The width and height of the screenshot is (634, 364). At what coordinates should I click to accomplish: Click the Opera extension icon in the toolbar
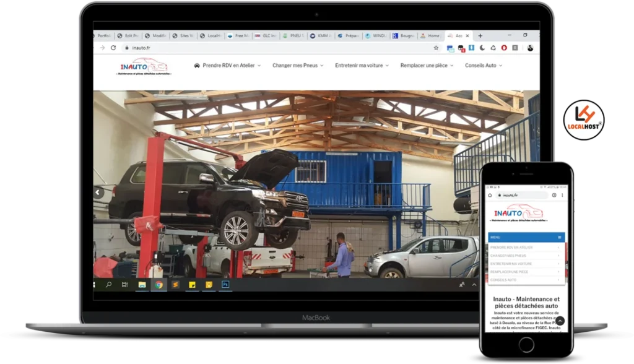click(504, 48)
